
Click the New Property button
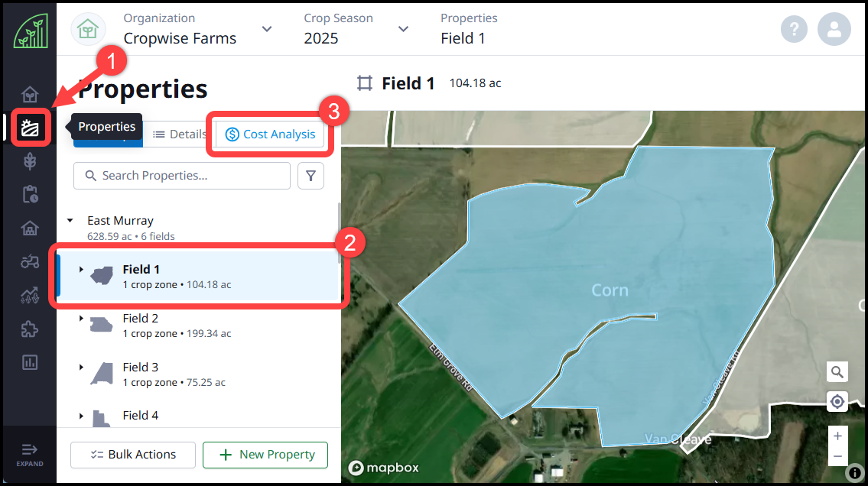point(265,455)
